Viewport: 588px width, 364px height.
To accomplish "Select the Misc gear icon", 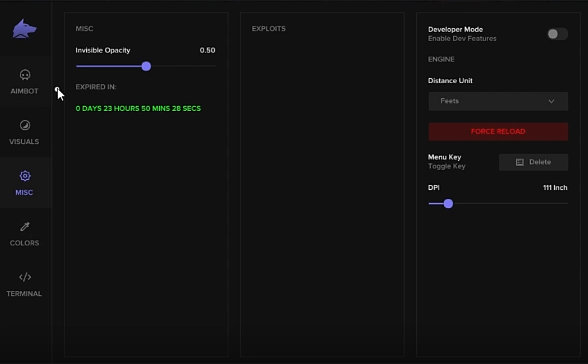I will [25, 175].
